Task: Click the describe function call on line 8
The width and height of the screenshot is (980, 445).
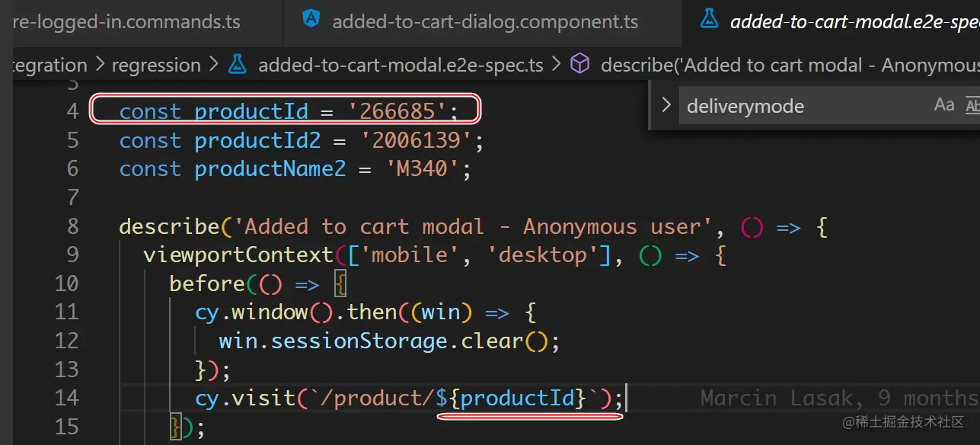Action: (169, 227)
